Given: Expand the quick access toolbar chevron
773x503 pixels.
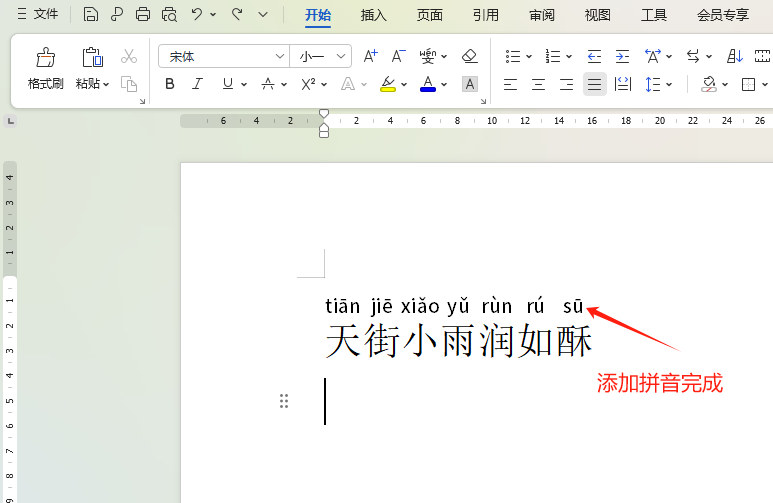Looking at the screenshot, I should (x=263, y=15).
